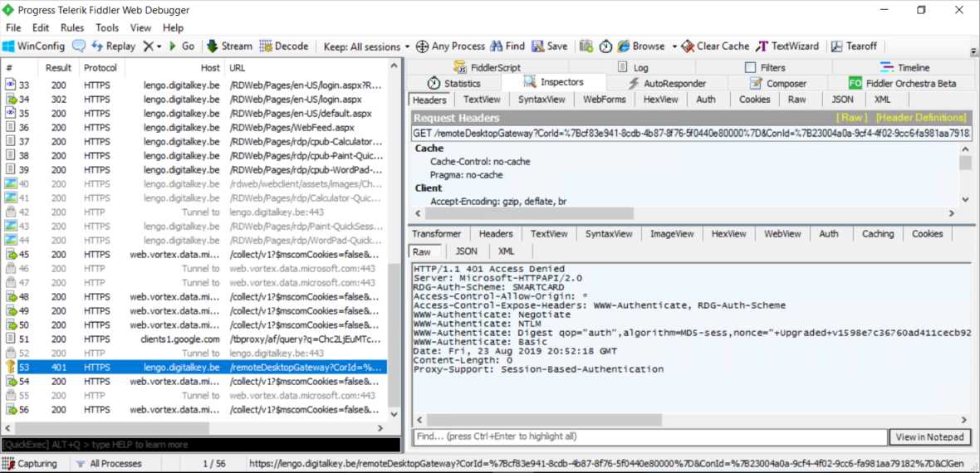Save sessions using Save toolbar button
980x473 pixels.
[549, 46]
